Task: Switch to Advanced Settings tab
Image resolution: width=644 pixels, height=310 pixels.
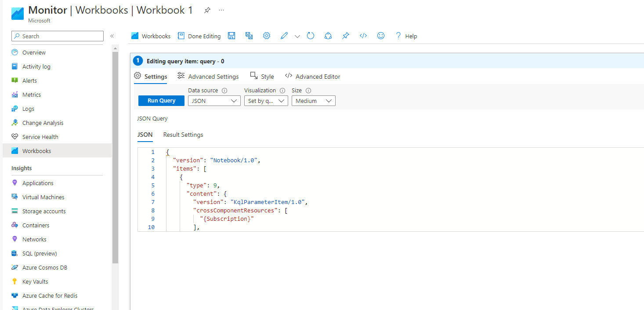Action: (x=208, y=77)
